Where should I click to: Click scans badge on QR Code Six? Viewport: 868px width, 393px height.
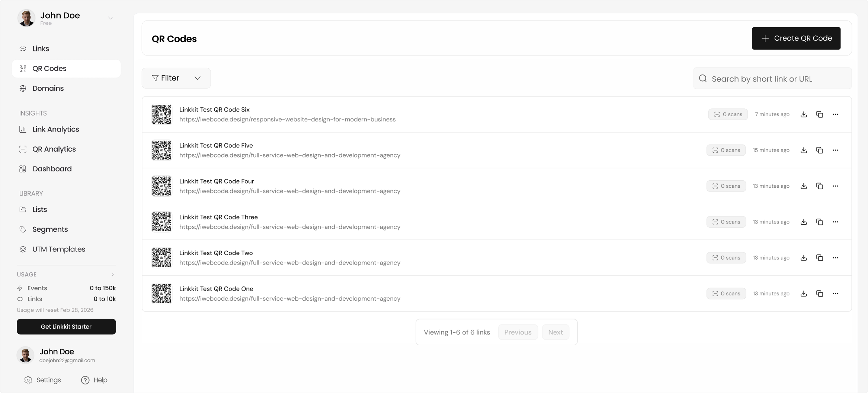tap(728, 114)
